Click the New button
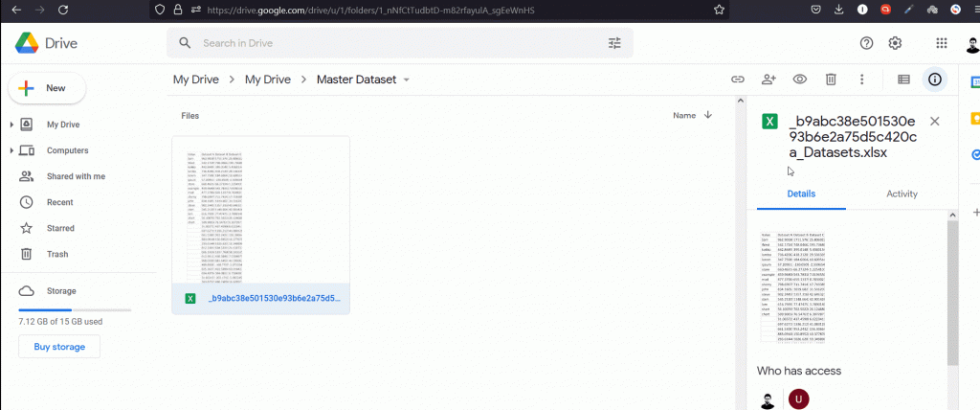Viewport: 980px width, 410px height. click(47, 88)
